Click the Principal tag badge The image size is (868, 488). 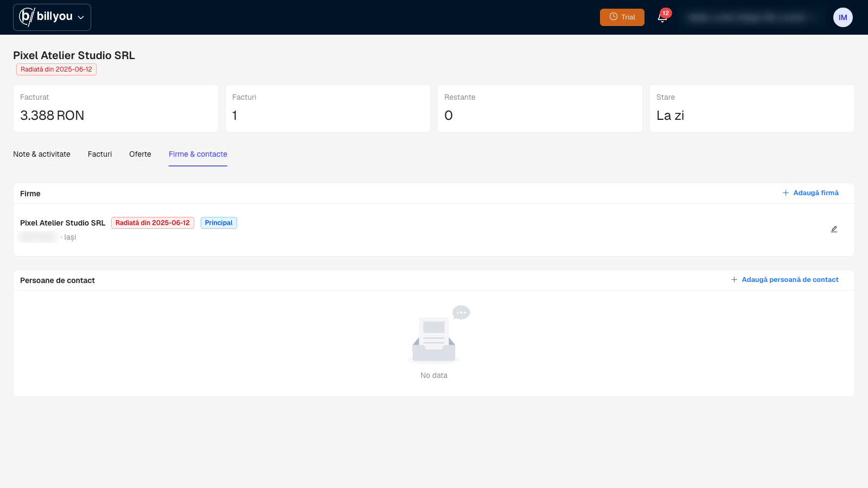pyautogui.click(x=219, y=223)
